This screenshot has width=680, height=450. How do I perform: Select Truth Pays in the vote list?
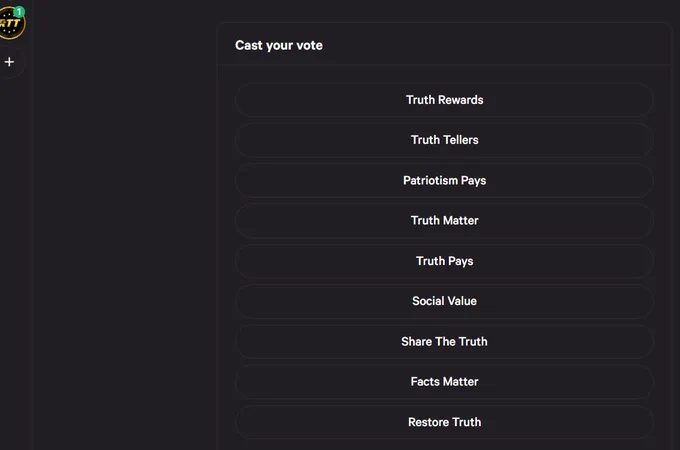coord(444,261)
